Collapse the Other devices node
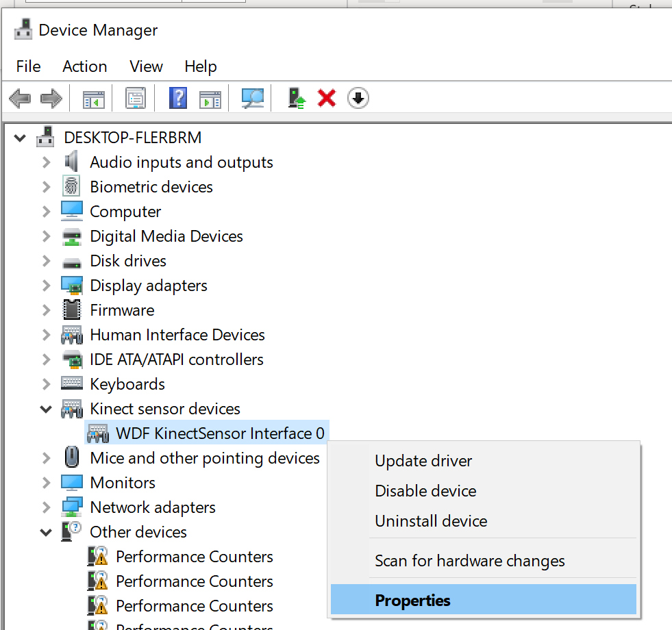The height and width of the screenshot is (630, 672). (x=46, y=533)
